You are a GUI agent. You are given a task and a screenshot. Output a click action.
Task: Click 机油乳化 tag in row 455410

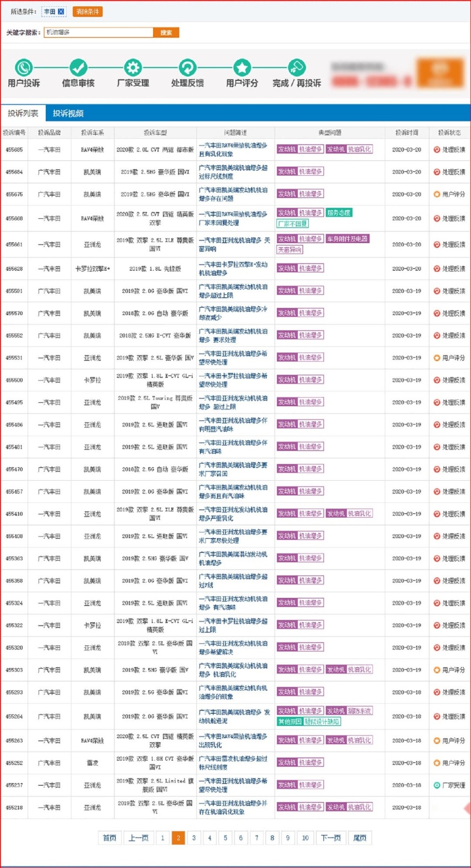pos(359,513)
